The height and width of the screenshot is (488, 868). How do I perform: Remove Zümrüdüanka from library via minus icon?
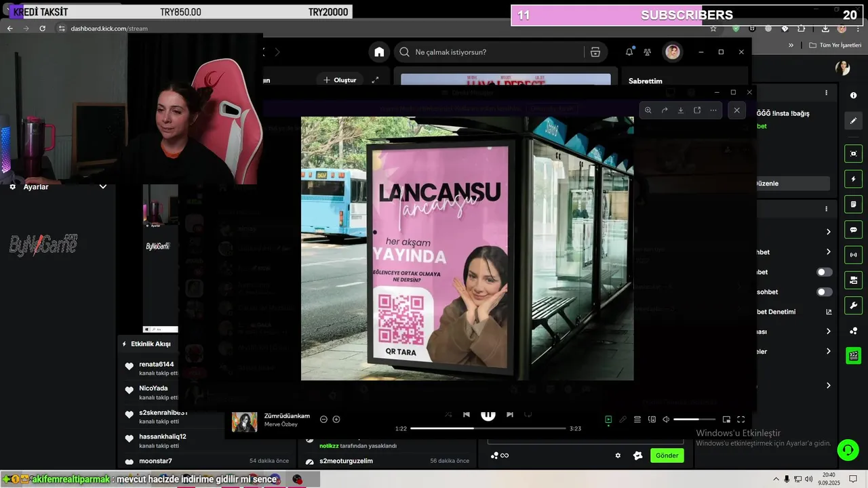point(323,420)
